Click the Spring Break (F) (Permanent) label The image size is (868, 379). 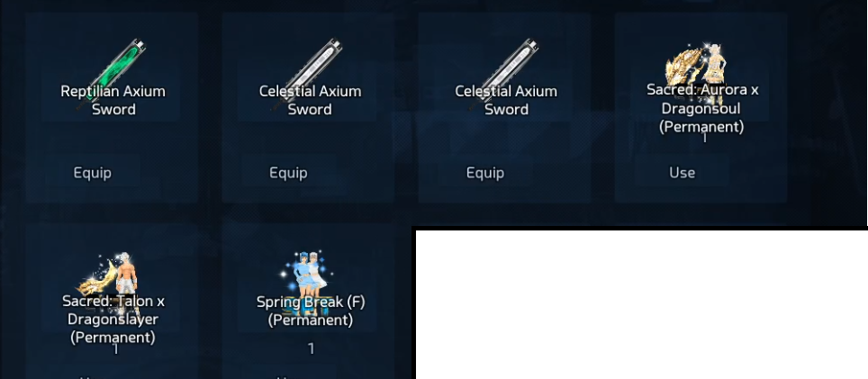pyautogui.click(x=311, y=311)
